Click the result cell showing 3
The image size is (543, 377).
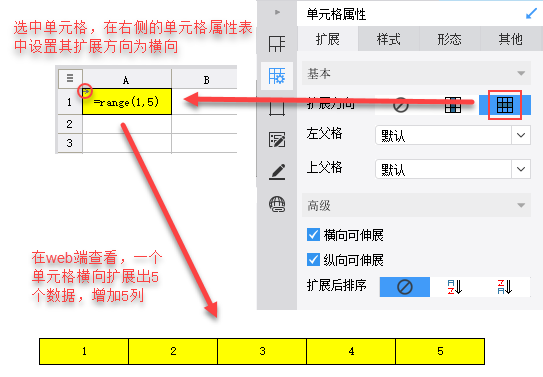coord(262,351)
